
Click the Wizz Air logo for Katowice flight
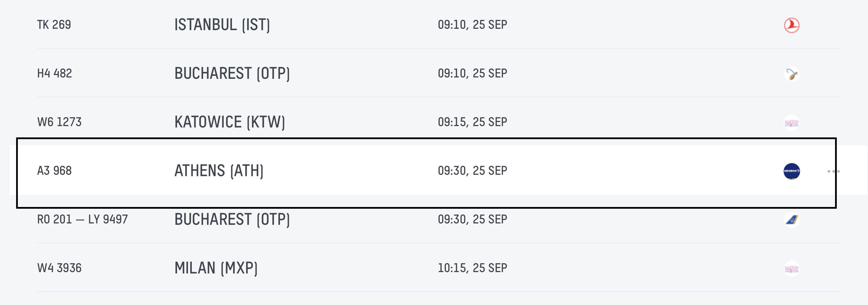(x=791, y=123)
